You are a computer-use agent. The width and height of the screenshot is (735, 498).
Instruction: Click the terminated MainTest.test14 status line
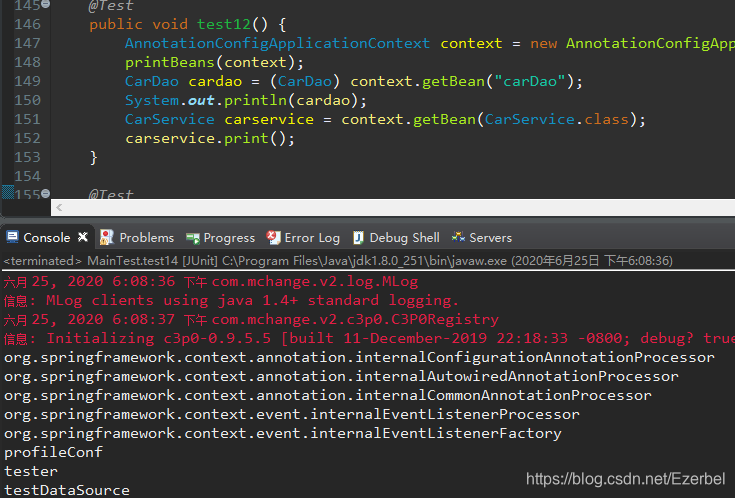[x=338, y=261]
